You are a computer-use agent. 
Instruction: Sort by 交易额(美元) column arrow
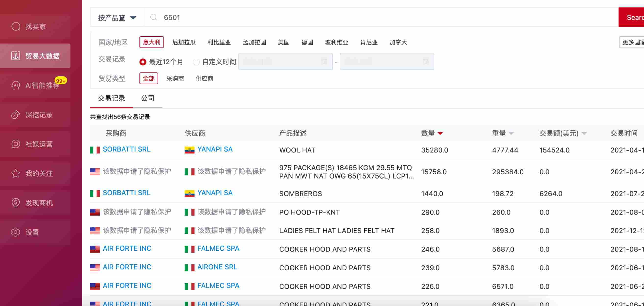pyautogui.click(x=584, y=133)
